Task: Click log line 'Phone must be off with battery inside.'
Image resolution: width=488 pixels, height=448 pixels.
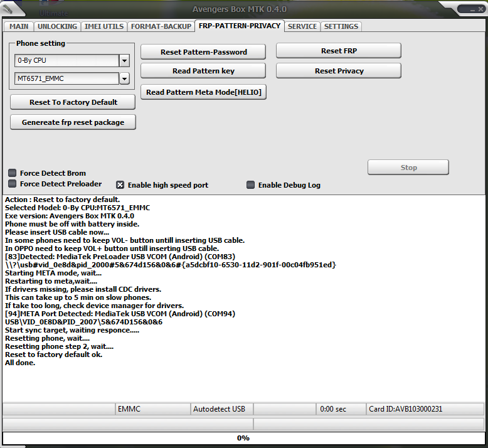Action: click(x=72, y=224)
